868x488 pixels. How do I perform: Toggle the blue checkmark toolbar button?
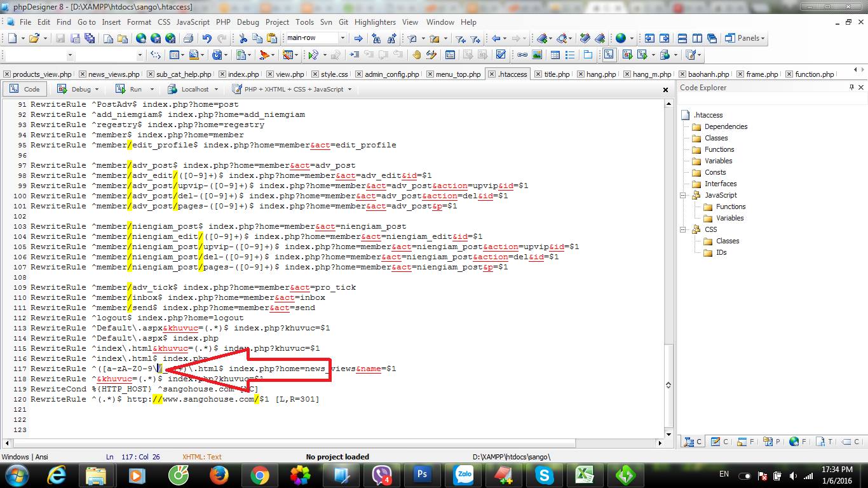click(501, 55)
